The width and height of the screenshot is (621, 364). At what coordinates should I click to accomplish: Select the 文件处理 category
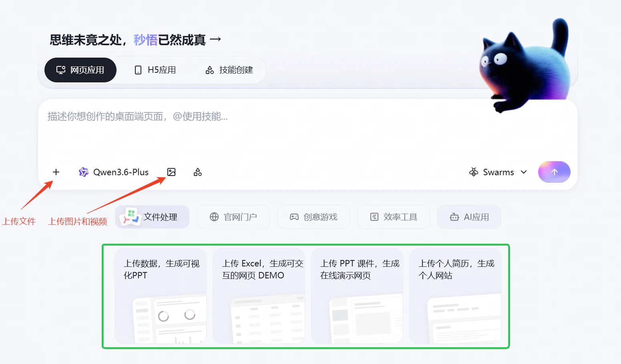pyautogui.click(x=152, y=217)
